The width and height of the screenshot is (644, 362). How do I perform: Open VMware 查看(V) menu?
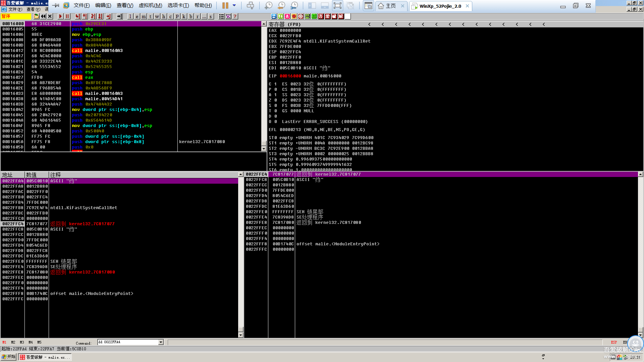tap(125, 6)
